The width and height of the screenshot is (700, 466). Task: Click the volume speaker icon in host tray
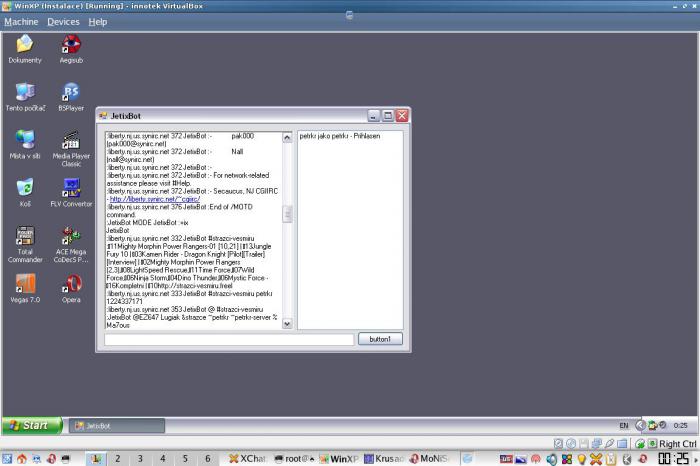(552, 459)
